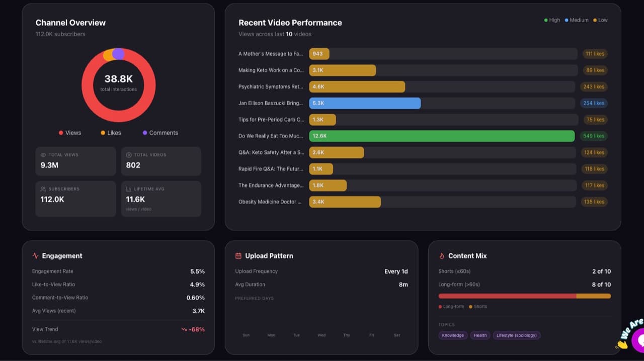This screenshot has height=361, width=644.
Task: Click the Upload Frequency 'Every 1d' value
Action: pyautogui.click(x=396, y=272)
